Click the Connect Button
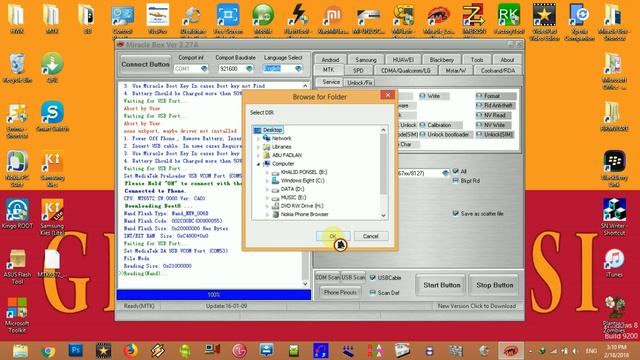This screenshot has width=640, height=360. click(145, 64)
